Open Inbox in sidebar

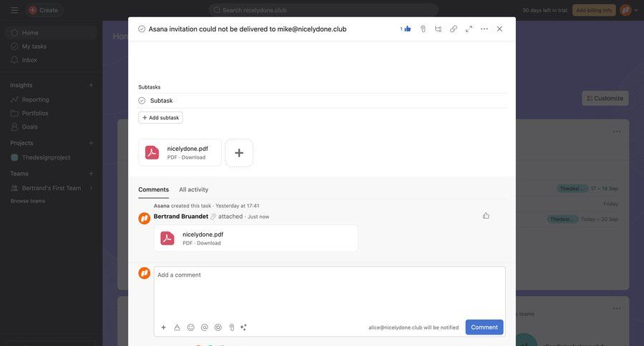point(51,60)
